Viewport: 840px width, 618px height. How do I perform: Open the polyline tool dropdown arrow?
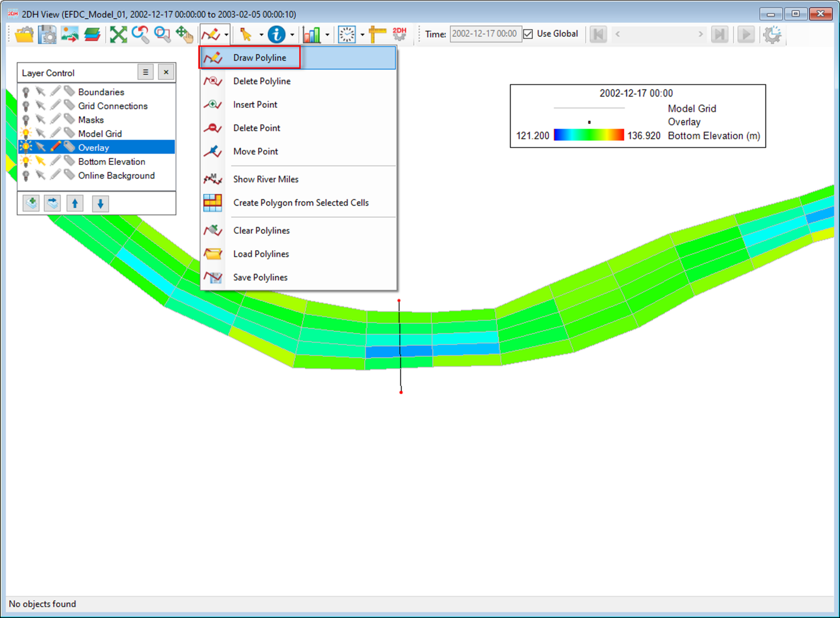pyautogui.click(x=227, y=34)
